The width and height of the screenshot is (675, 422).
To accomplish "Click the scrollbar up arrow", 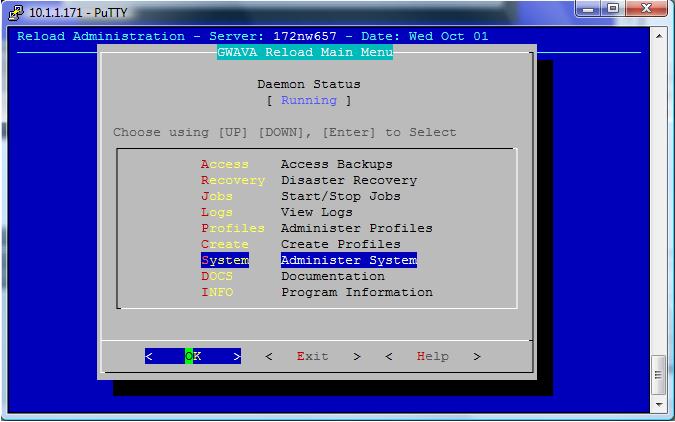I will pyautogui.click(x=659, y=37).
